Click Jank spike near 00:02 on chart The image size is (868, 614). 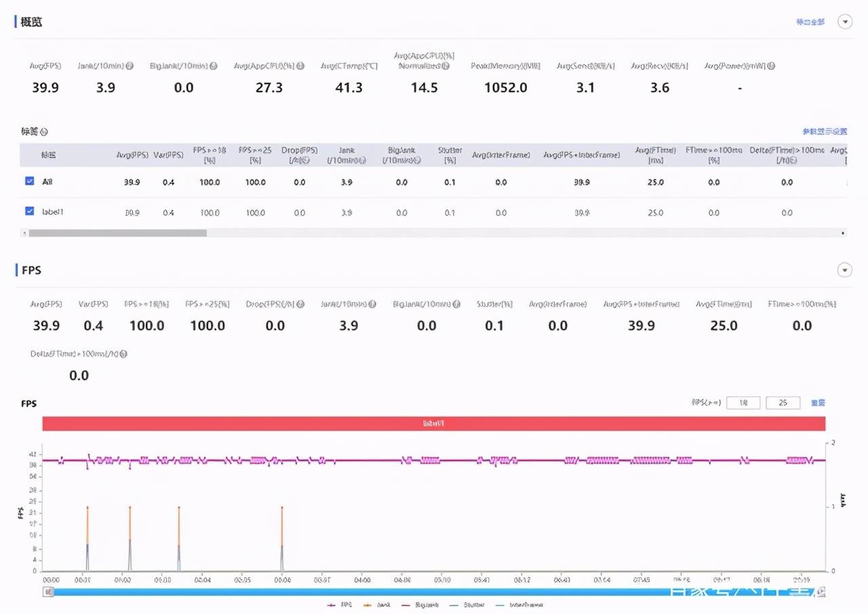(130, 538)
